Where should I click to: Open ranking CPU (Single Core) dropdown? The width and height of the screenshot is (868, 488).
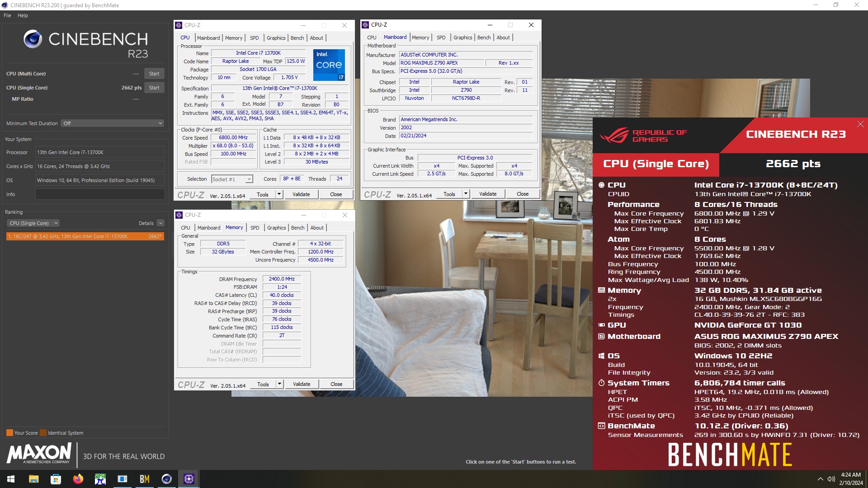(33, 223)
